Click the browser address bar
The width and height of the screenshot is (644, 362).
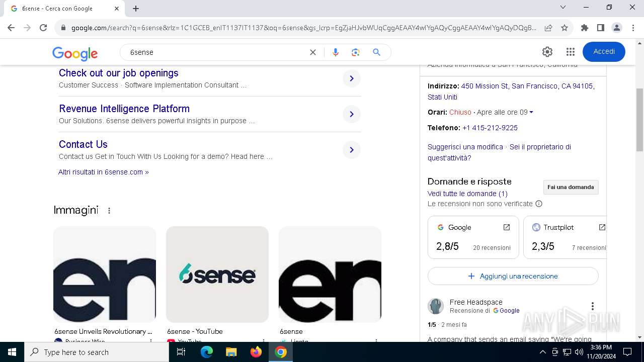(303, 28)
